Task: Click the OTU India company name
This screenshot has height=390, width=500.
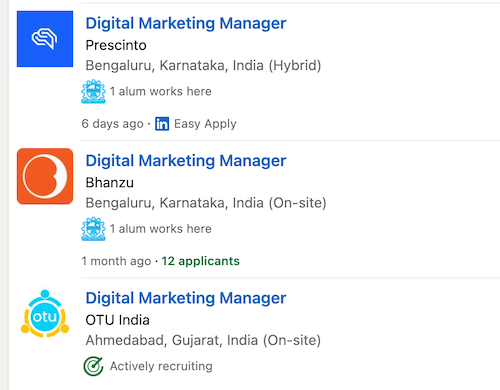Action: [117, 320]
